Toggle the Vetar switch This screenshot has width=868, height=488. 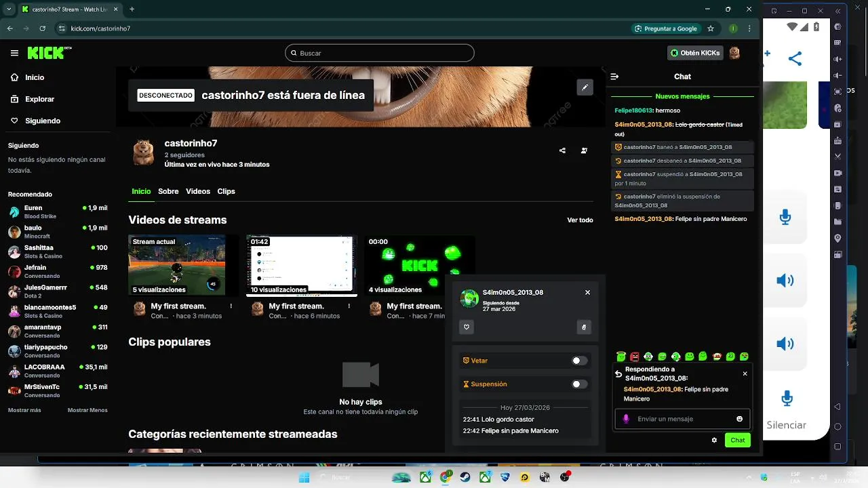(579, 361)
